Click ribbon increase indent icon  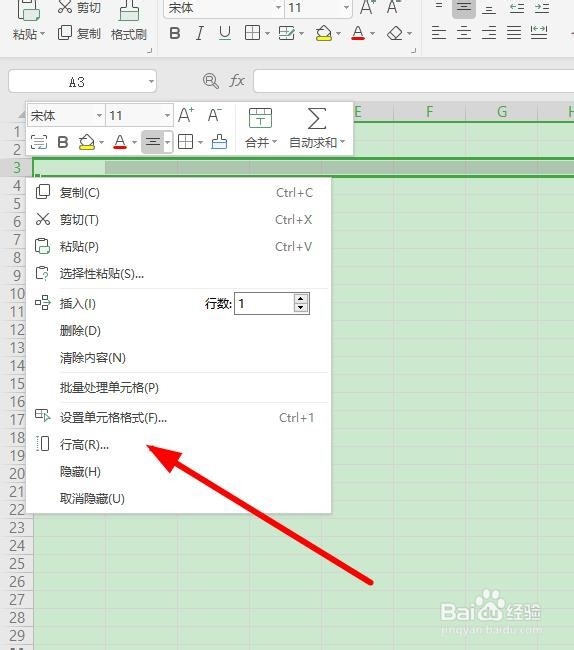pos(542,8)
